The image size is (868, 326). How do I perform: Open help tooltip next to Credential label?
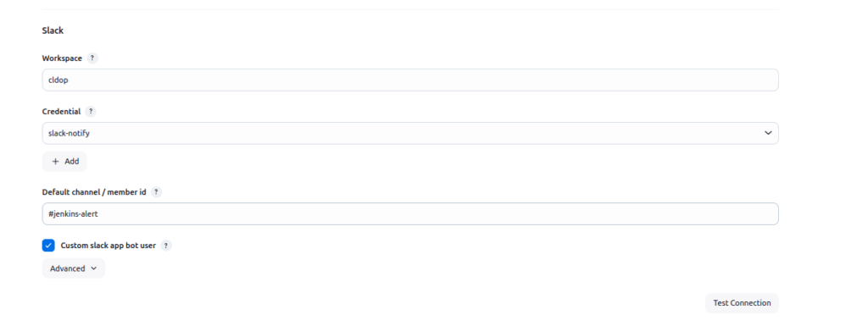(91, 112)
